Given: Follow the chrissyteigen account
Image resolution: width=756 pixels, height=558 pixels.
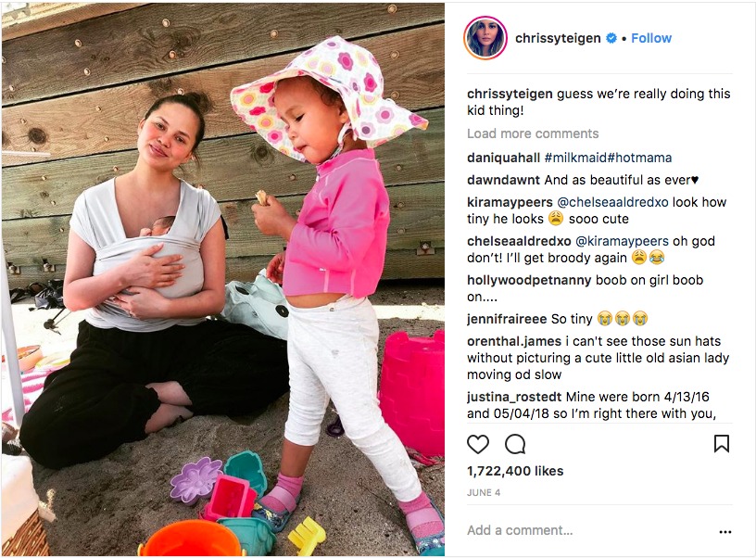Looking at the screenshot, I should (x=651, y=38).
